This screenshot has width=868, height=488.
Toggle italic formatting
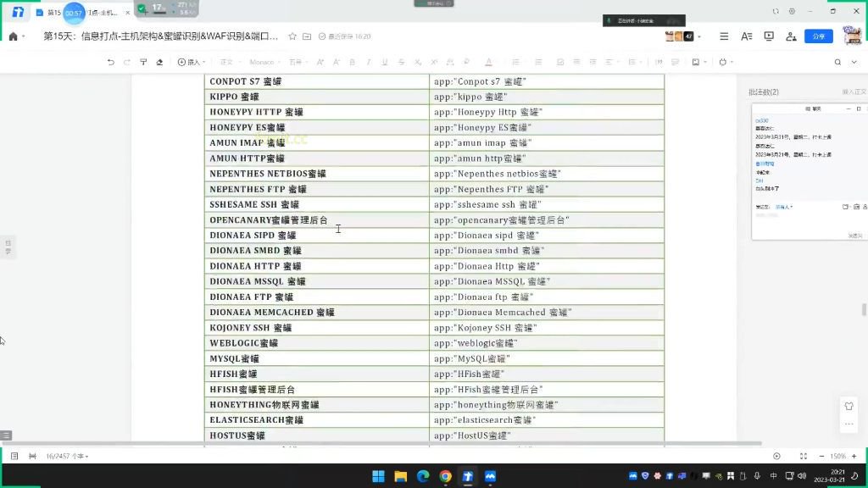click(368, 62)
